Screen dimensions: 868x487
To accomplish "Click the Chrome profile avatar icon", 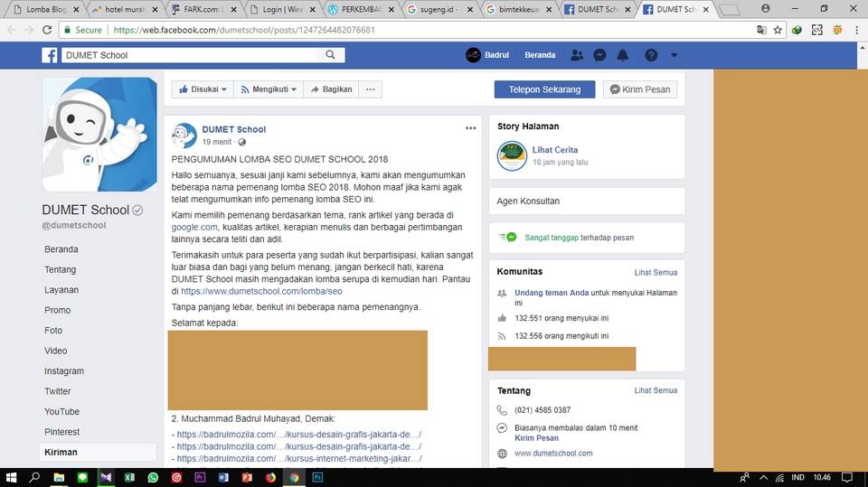I will pyautogui.click(x=766, y=8).
